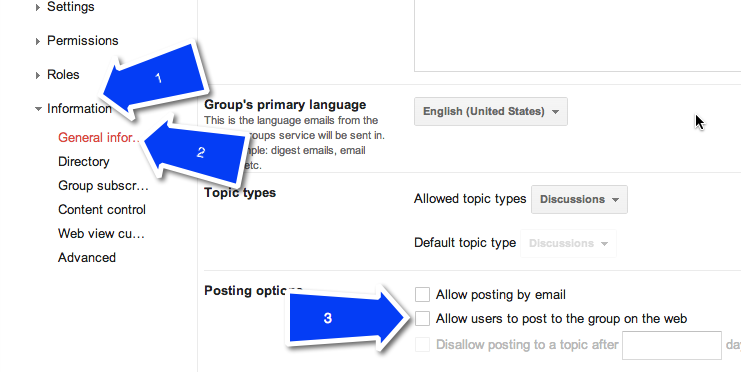The width and height of the screenshot is (741, 372).
Task: Open Allowed topic types Discussions dropdown
Action: click(579, 199)
